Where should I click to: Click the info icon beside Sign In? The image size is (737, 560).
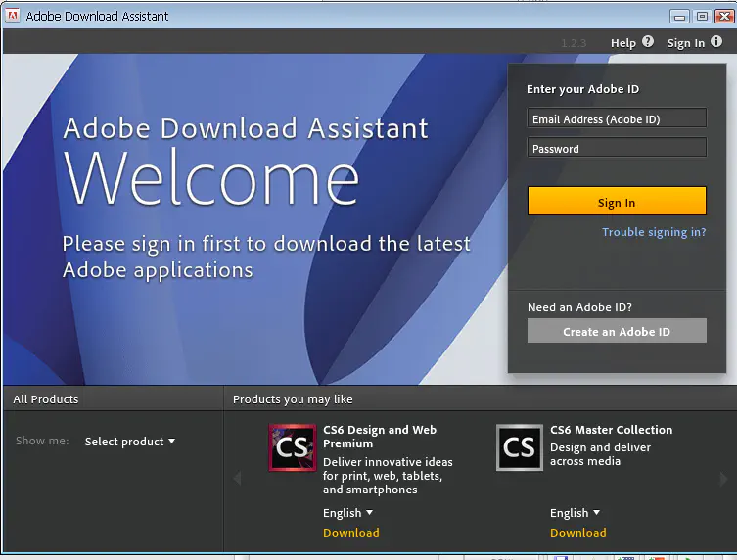tap(716, 42)
